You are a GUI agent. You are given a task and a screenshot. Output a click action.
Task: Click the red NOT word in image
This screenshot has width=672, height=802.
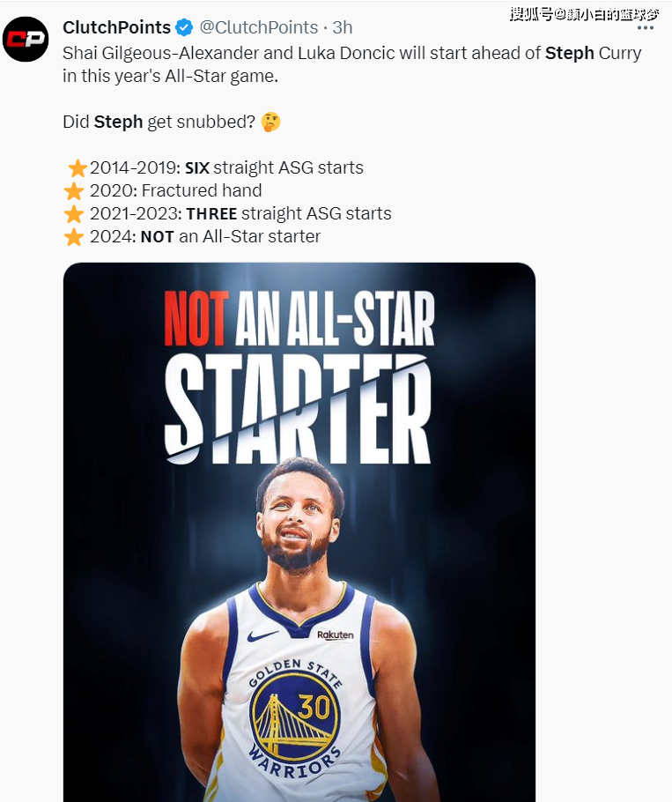(x=196, y=318)
